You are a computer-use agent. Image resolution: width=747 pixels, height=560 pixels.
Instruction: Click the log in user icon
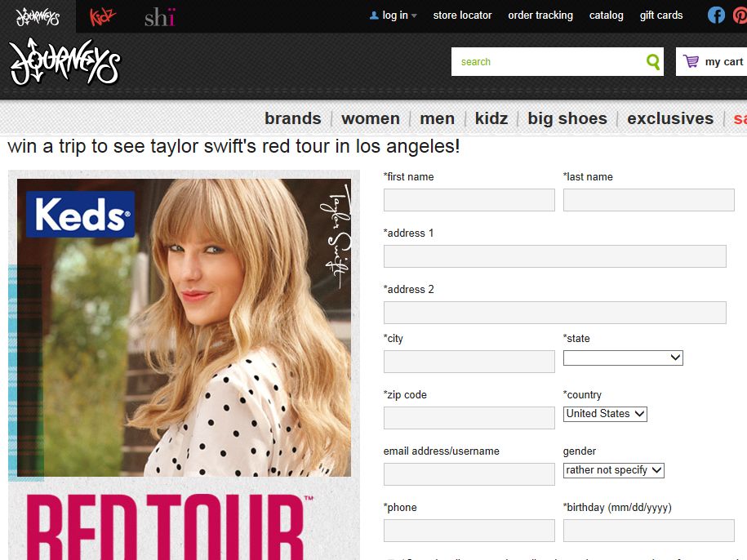tap(374, 16)
